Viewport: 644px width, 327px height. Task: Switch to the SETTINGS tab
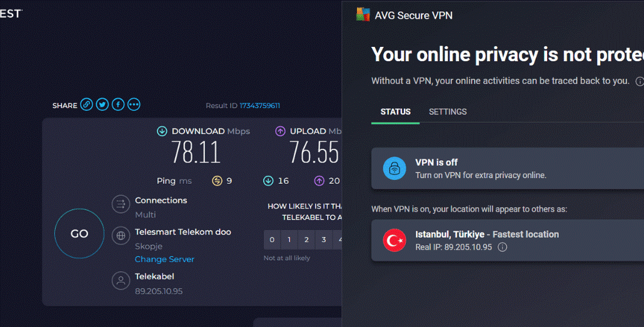tap(448, 112)
